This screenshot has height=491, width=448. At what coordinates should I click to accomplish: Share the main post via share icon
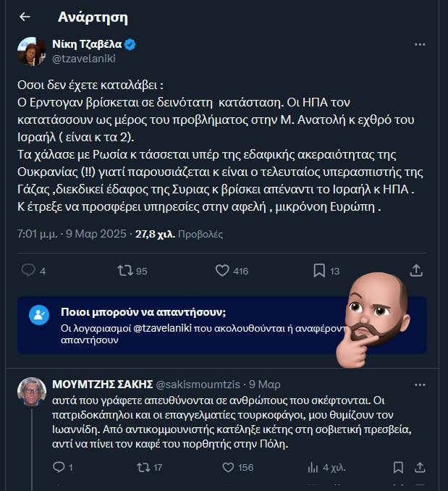coord(416,271)
